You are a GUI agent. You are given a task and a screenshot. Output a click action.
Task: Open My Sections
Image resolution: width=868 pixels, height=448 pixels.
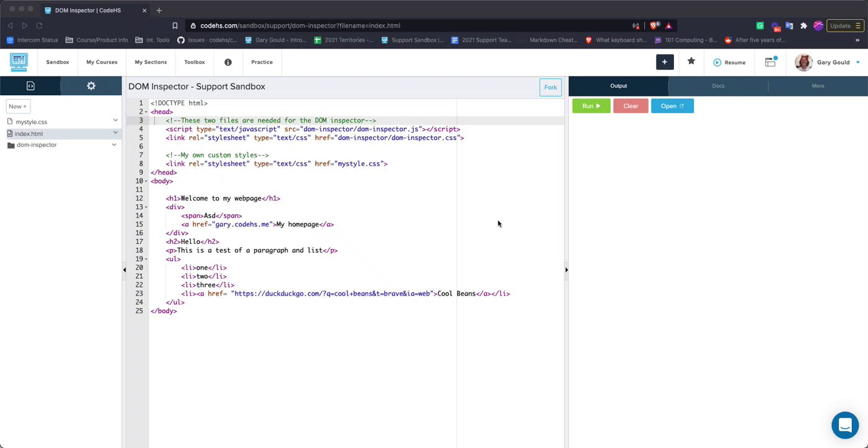pyautogui.click(x=151, y=62)
